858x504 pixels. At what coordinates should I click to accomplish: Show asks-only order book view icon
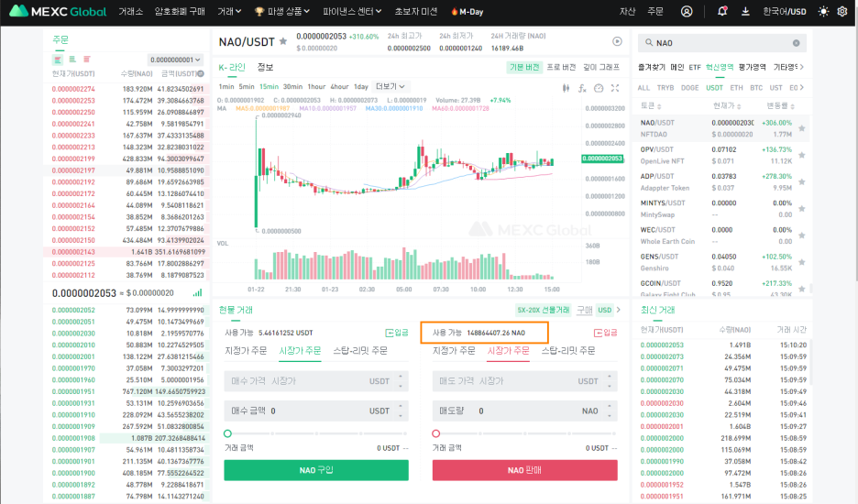click(x=86, y=59)
